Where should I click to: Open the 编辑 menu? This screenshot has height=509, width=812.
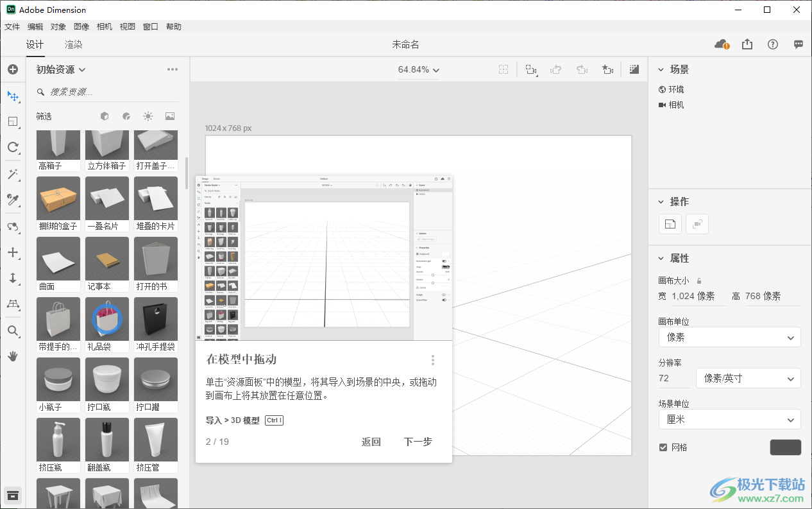pos(35,27)
